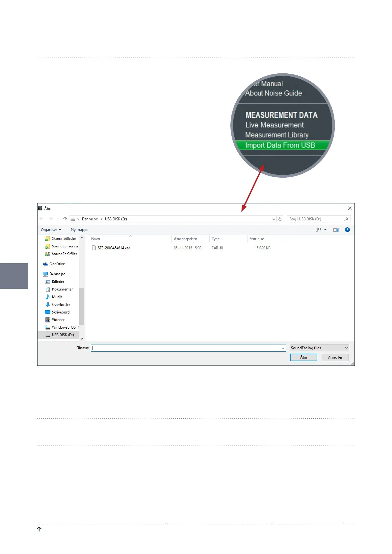
Task: Click the up arrow at page bottom
Action: point(39,529)
